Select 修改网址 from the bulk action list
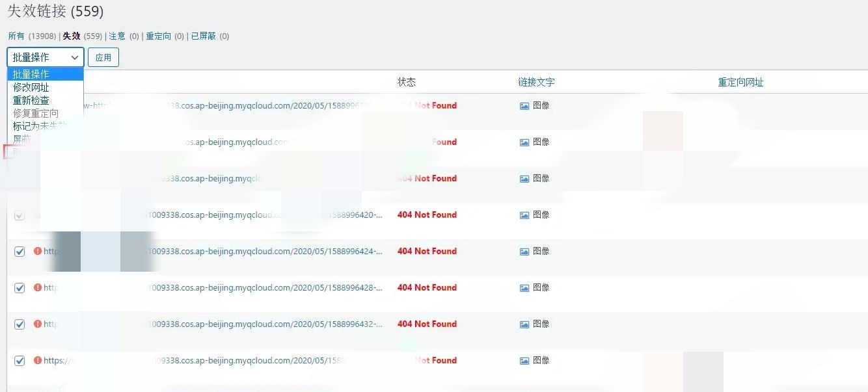Image resolution: width=868 pixels, height=392 pixels. coord(31,87)
